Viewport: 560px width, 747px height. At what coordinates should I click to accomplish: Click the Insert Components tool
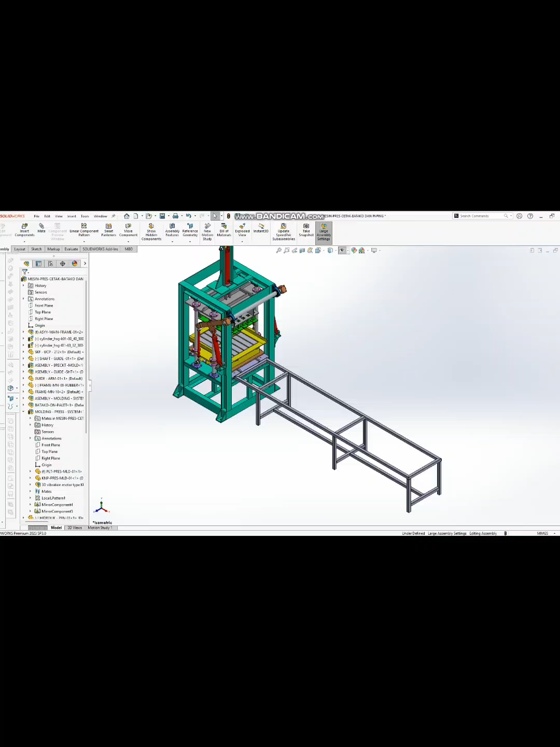tap(24, 230)
